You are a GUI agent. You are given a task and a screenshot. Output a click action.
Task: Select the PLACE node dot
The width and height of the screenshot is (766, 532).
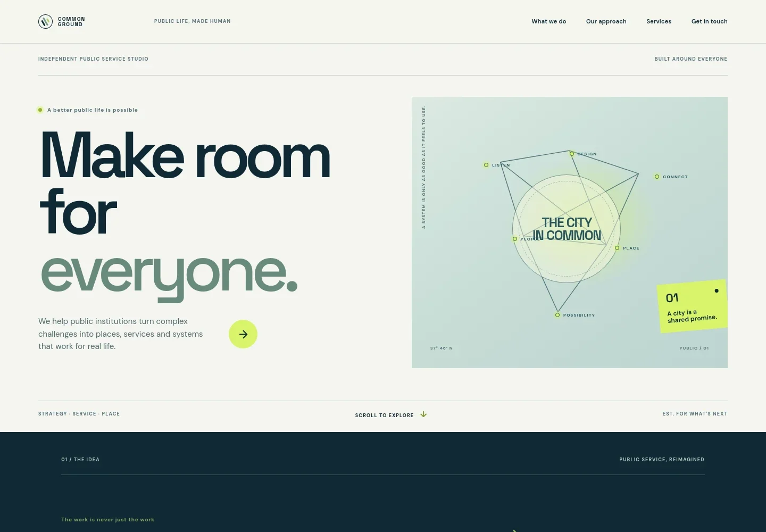617,248
